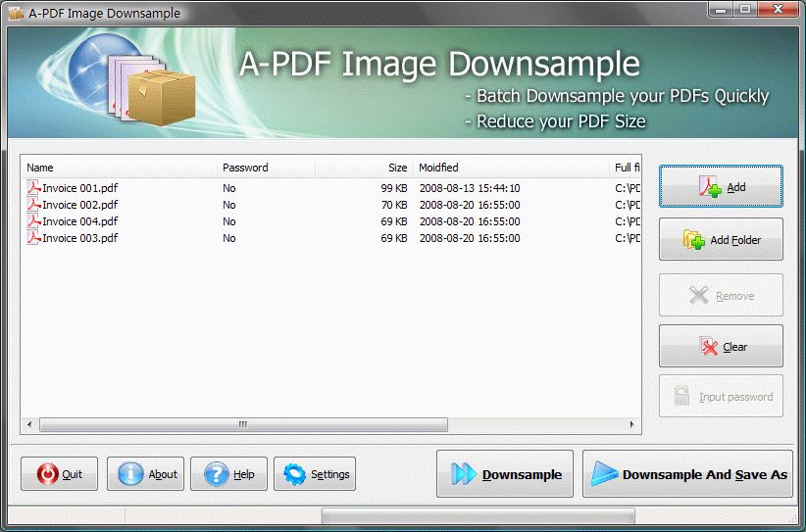Click the Add PDF button
This screenshot has width=806, height=532.
721,186
